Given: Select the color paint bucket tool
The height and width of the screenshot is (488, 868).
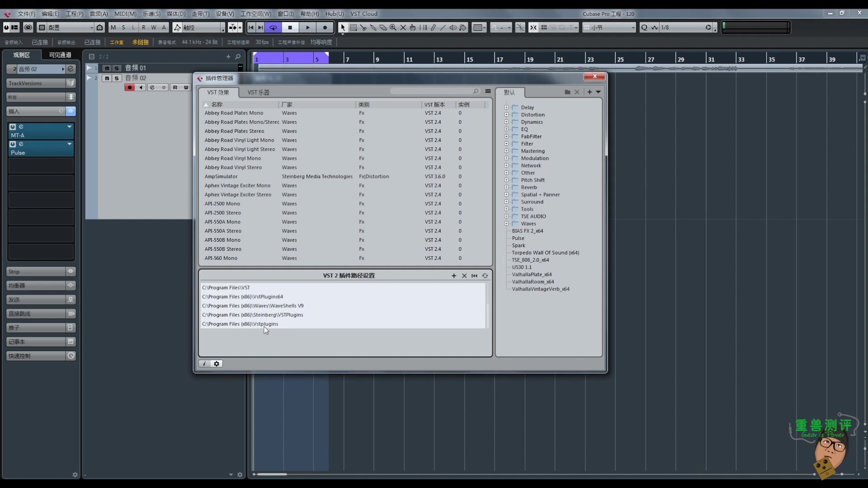Looking at the screenshot, I should (x=463, y=28).
